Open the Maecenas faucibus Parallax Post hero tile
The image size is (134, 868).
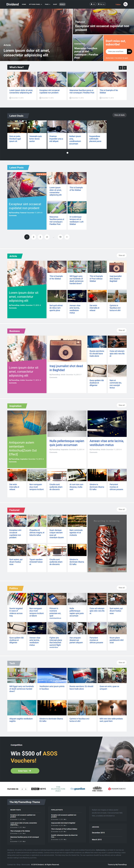click(x=86, y=53)
